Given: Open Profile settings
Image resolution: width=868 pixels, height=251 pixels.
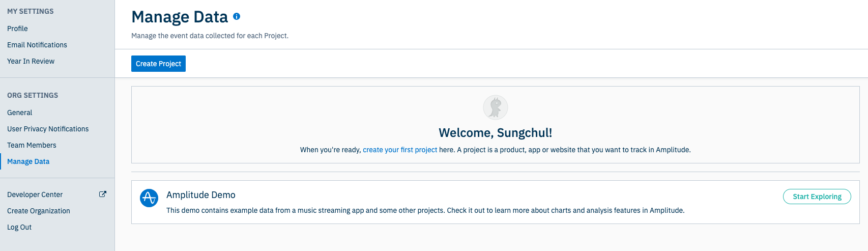Looking at the screenshot, I should 17,29.
